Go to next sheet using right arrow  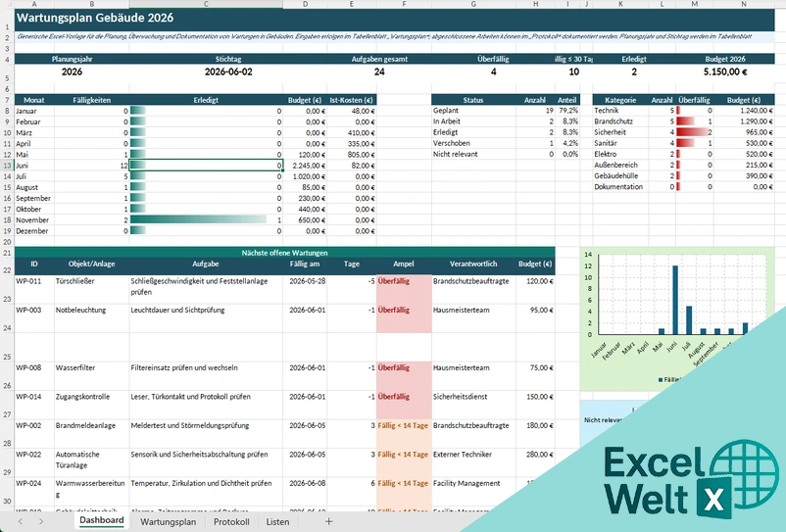pos(40,521)
